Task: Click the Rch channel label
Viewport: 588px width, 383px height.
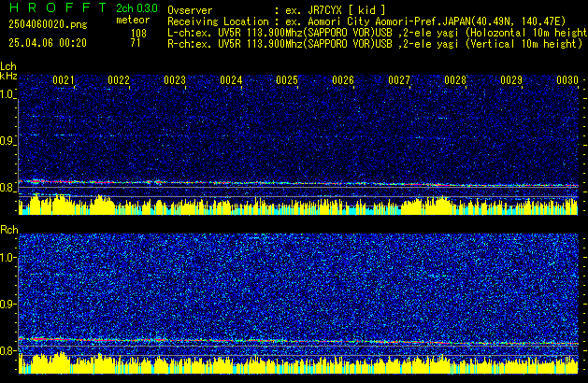Action: point(9,230)
